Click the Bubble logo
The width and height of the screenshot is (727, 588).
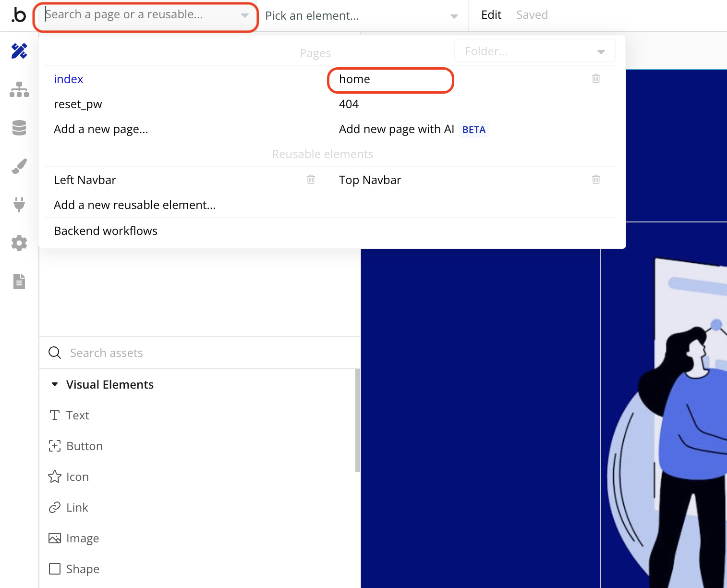(x=19, y=15)
